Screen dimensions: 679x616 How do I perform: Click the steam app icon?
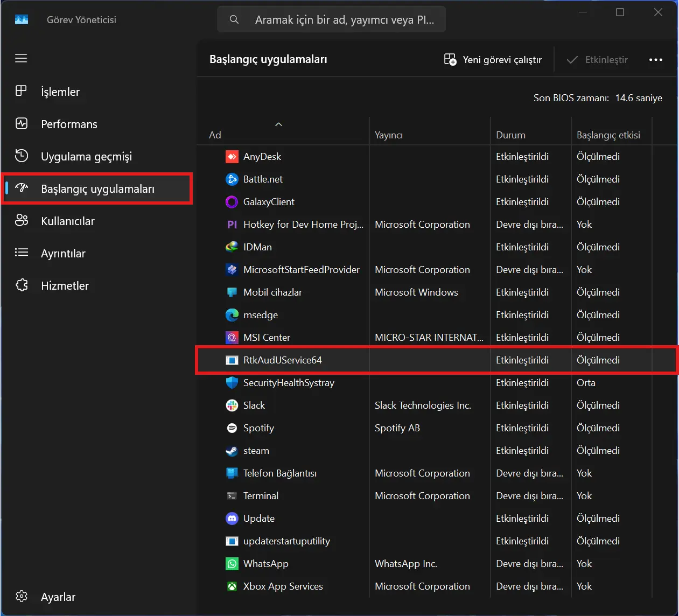point(232,451)
